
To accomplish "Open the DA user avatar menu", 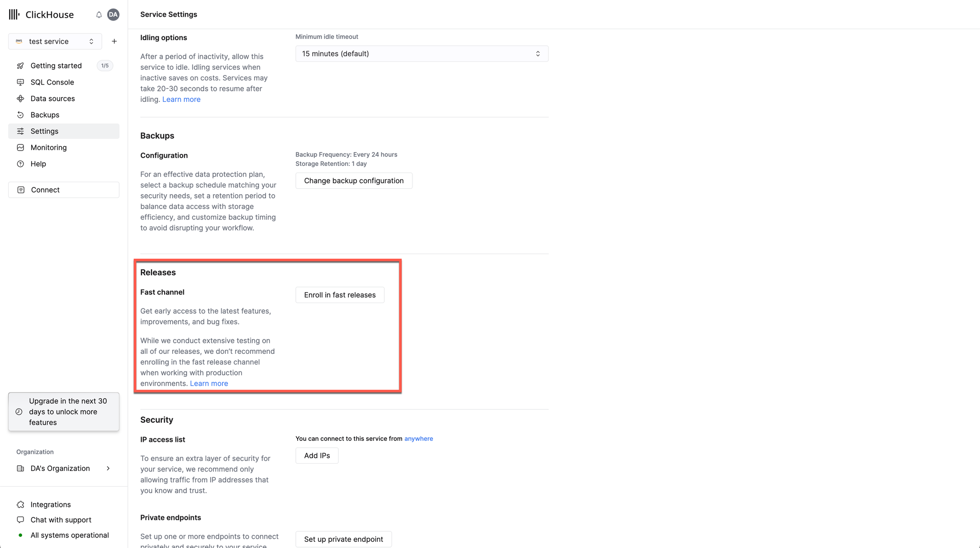I will click(x=113, y=15).
